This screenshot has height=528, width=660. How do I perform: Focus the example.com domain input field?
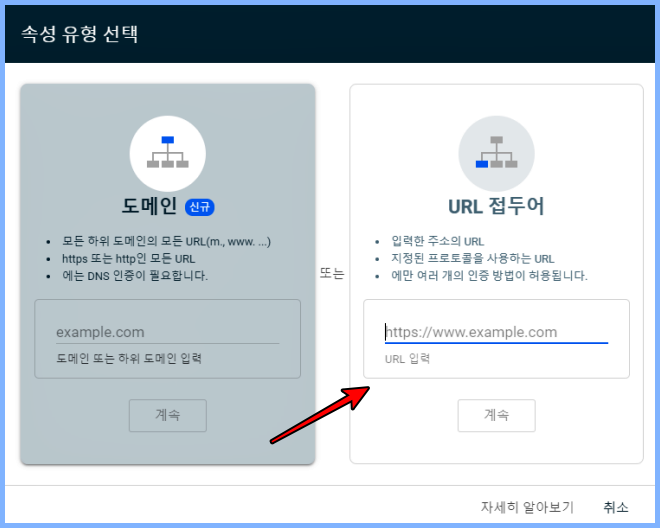point(168,332)
